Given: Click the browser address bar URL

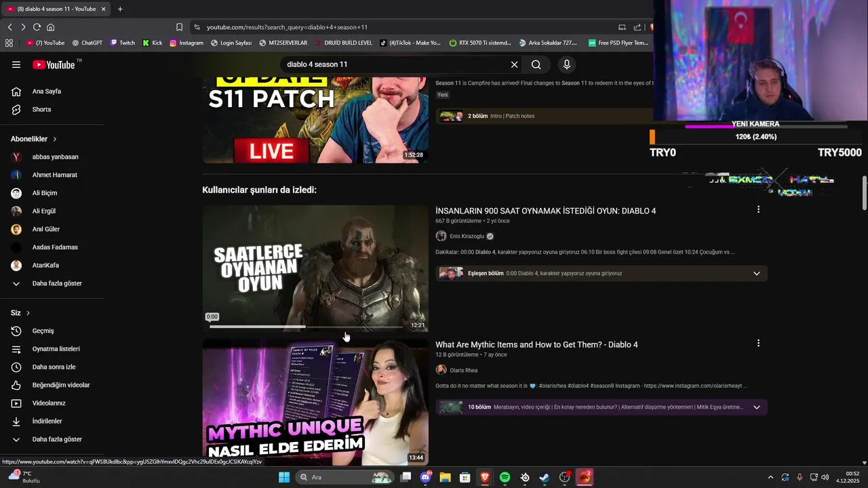Looking at the screenshot, I should [x=287, y=27].
